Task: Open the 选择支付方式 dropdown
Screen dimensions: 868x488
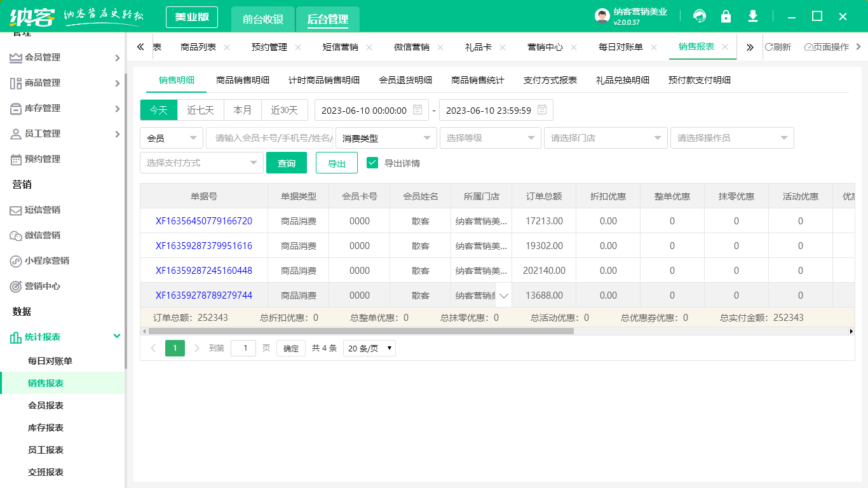Action: pyautogui.click(x=201, y=162)
